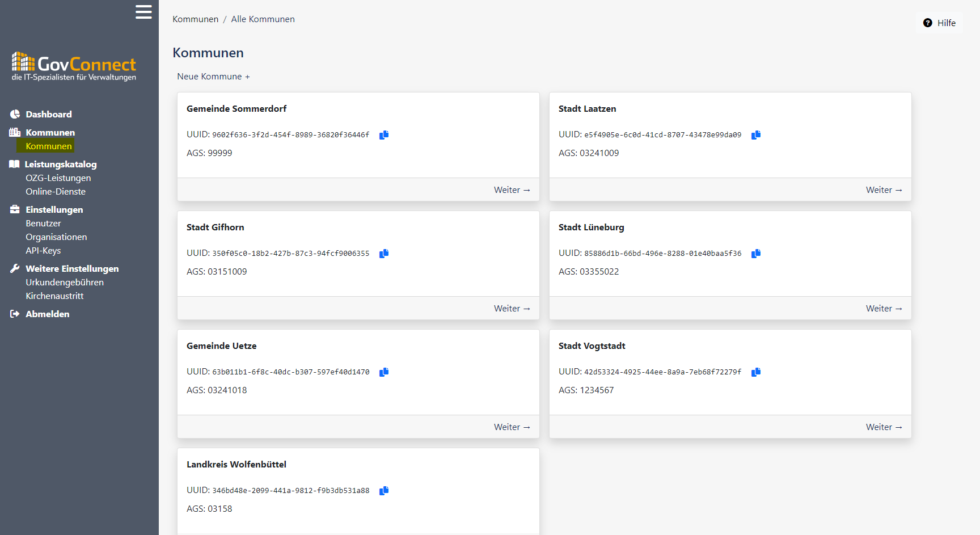The height and width of the screenshot is (535, 980).
Task: Click Weiter on Stadt Lüneburg card
Action: [x=884, y=308]
